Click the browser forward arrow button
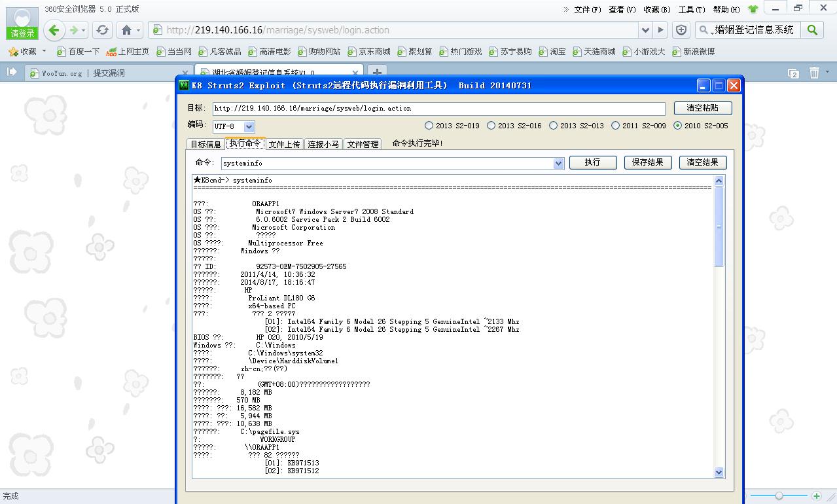This screenshot has width=837, height=504. pos(74,30)
